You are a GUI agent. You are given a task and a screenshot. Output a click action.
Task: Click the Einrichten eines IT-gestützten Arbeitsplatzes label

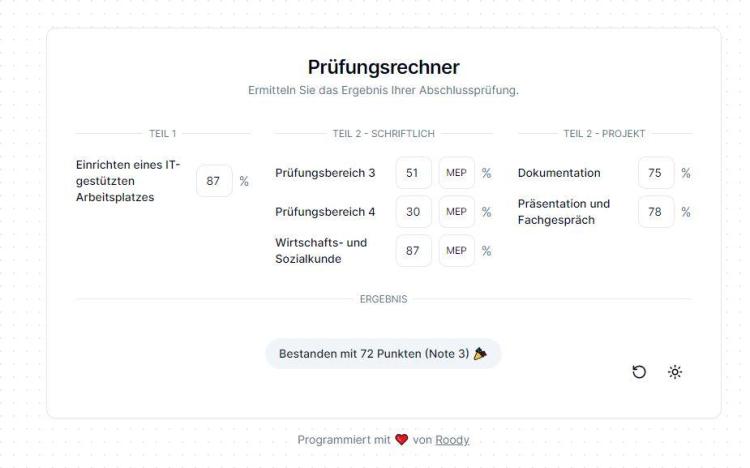click(x=128, y=181)
